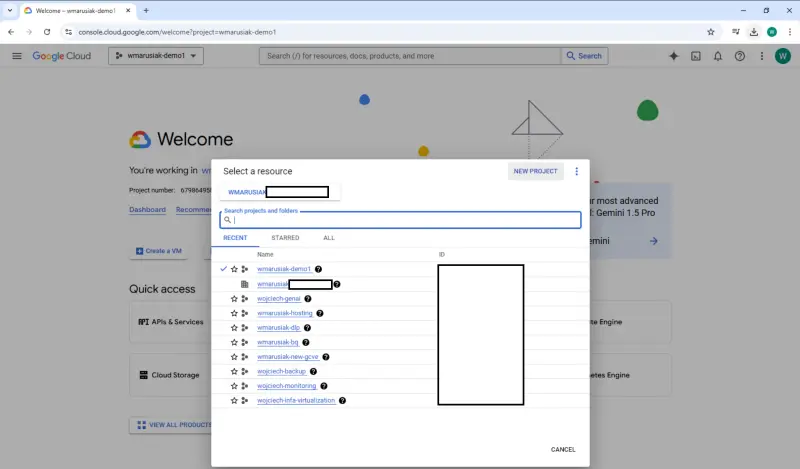Screen dimensions: 800x469
Task: Select the wmarusiak-bq project link
Action: coord(278,342)
